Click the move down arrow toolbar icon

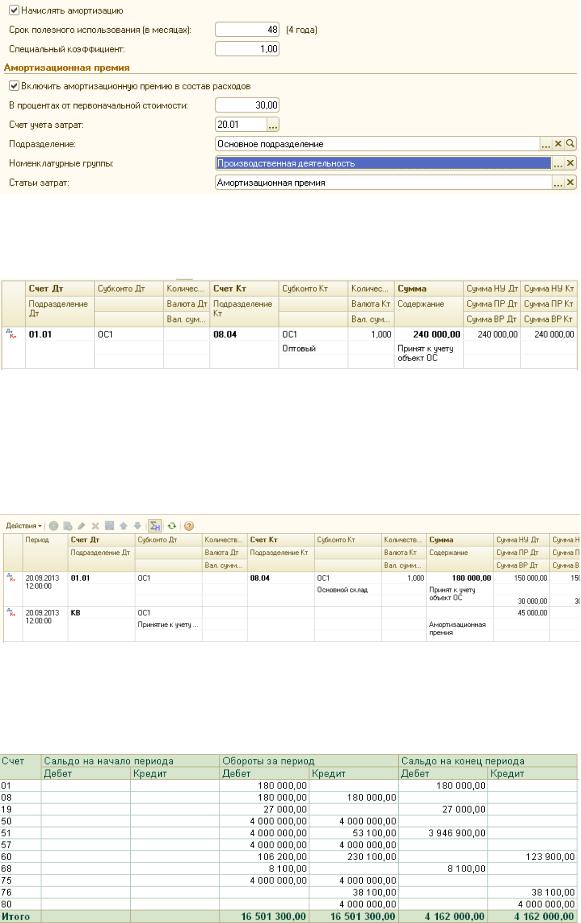[x=137, y=526]
